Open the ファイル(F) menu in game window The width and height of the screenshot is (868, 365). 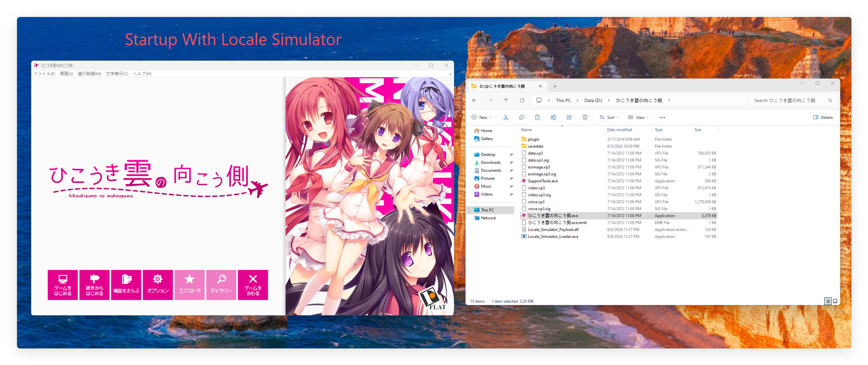44,74
